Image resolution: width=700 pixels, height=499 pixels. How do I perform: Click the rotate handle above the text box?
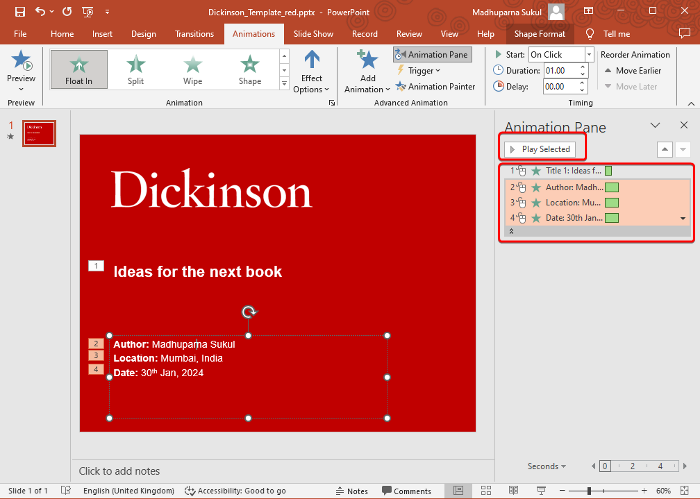click(248, 312)
